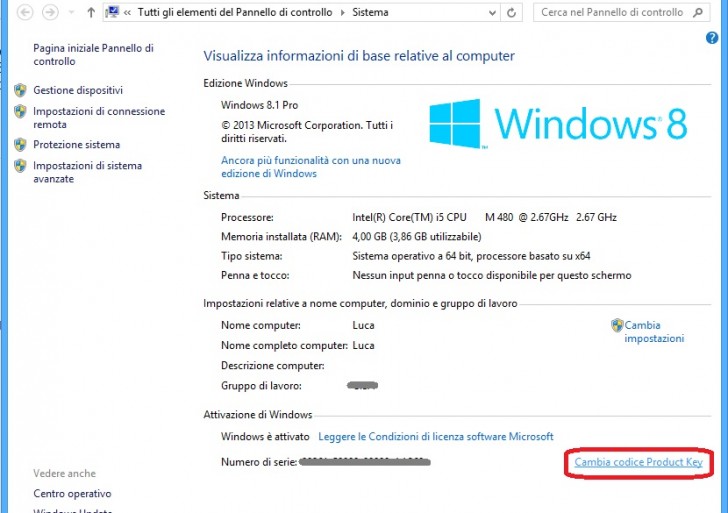Click the Forward navigation arrow
Image resolution: width=728 pixels, height=513 pixels.
[50, 13]
